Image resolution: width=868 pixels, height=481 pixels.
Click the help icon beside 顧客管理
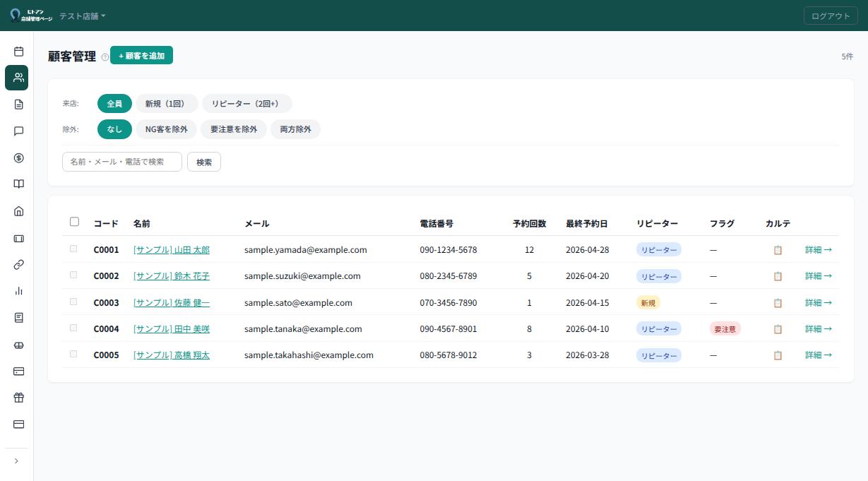[x=105, y=57]
